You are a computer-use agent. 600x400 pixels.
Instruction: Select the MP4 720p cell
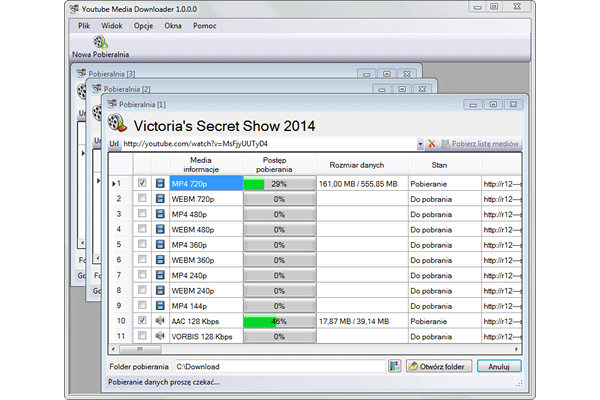206,184
